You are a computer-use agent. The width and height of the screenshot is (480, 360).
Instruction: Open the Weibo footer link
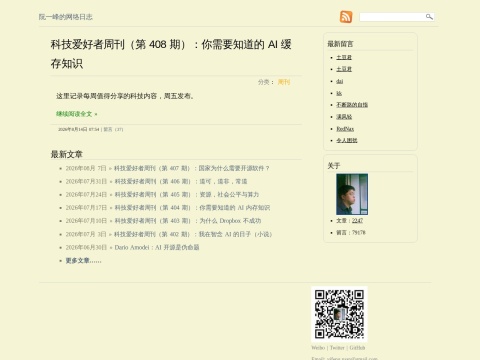coord(318,348)
